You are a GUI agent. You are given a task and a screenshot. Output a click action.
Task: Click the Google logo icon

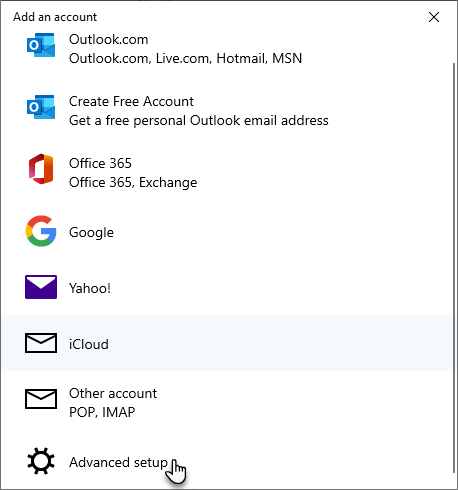pyautogui.click(x=41, y=231)
